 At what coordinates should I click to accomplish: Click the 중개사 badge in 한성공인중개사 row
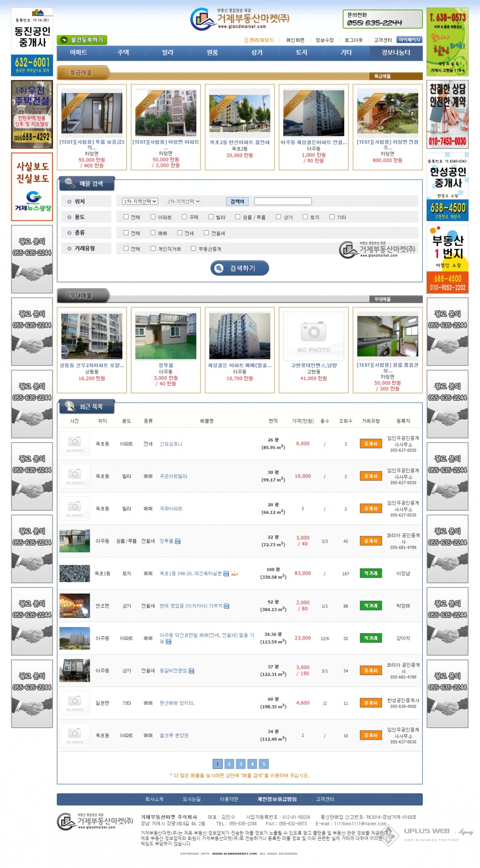pyautogui.click(x=371, y=703)
